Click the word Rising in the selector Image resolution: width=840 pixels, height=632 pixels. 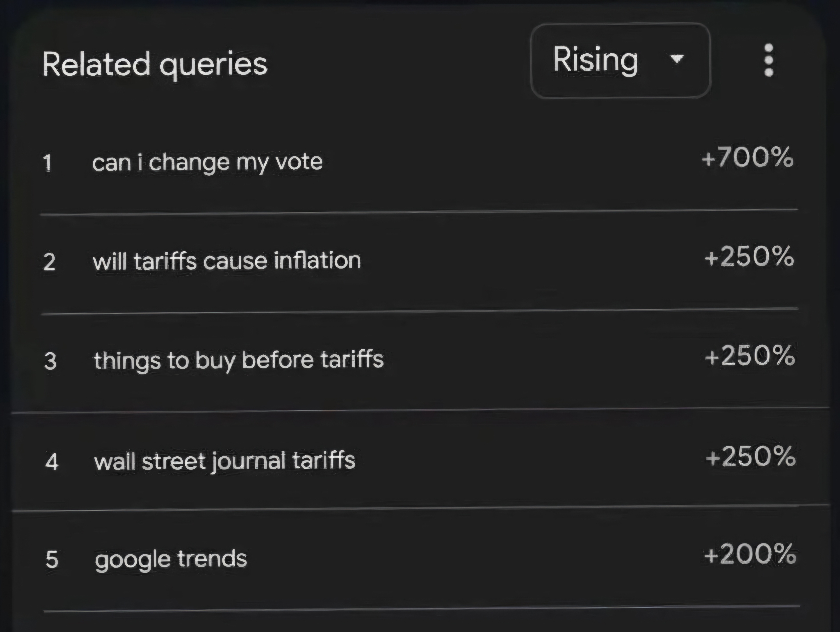pyautogui.click(x=596, y=60)
